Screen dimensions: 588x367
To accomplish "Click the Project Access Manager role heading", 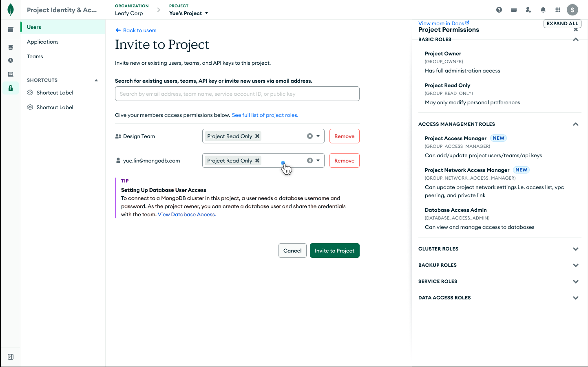I will pyautogui.click(x=455, y=138).
